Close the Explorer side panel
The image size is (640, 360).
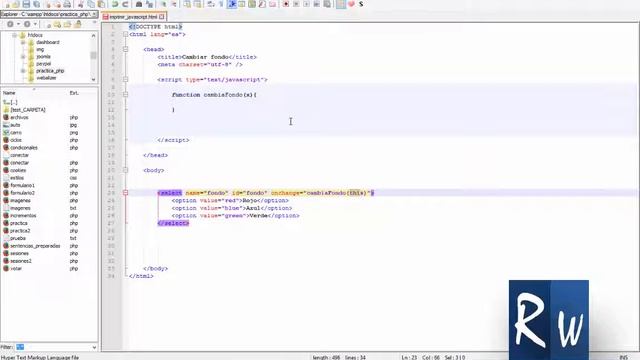(94, 14)
